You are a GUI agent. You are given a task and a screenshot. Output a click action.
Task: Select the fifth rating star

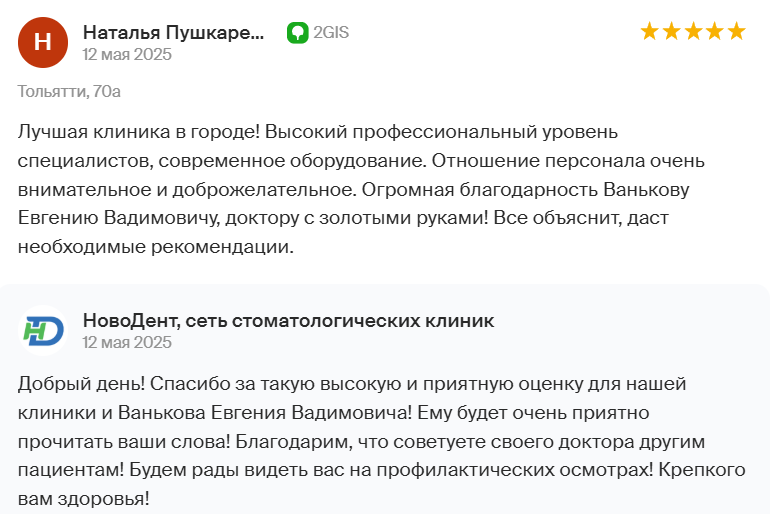[737, 32]
